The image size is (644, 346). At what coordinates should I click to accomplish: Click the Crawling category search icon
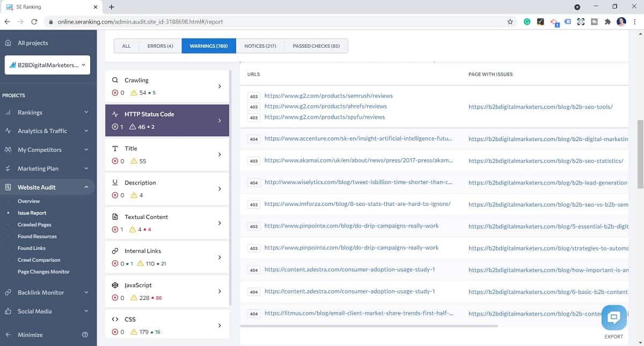[115, 80]
